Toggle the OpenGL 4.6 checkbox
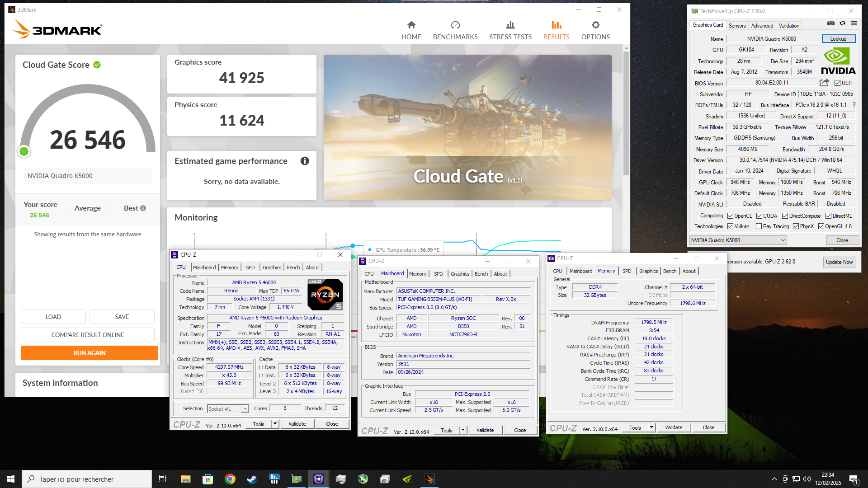 click(x=821, y=226)
